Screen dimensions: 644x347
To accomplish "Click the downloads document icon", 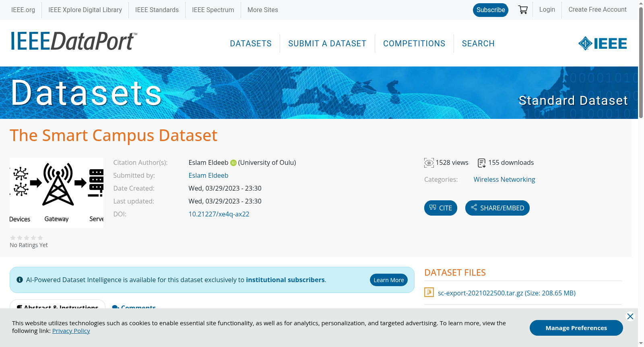I will click(482, 163).
